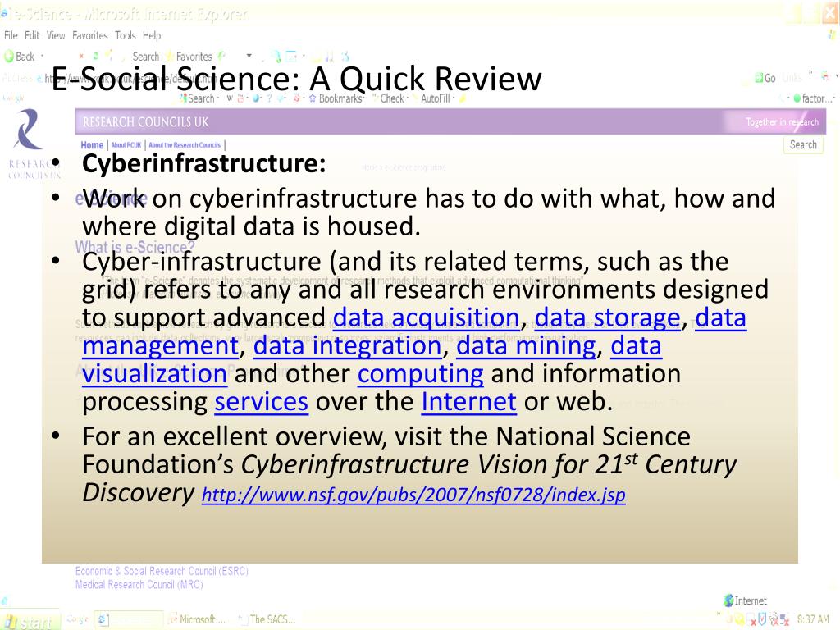The height and width of the screenshot is (630, 840).
Task: Click the 'Cyberinfrastructure:' heading text
Action: (x=204, y=163)
